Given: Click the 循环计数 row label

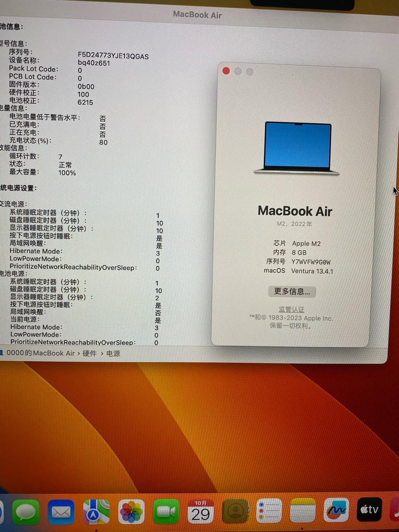Looking at the screenshot, I should (24, 156).
